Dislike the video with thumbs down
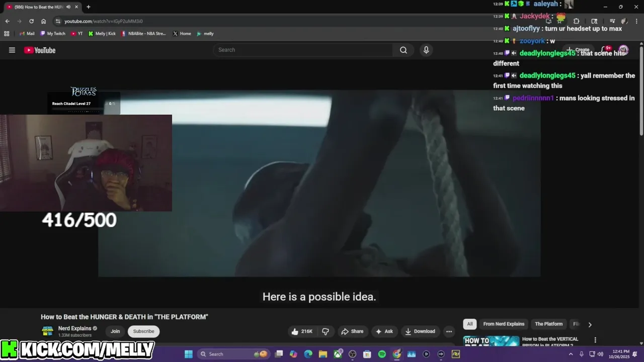Viewport: 644px width, 362px height. pos(326,331)
